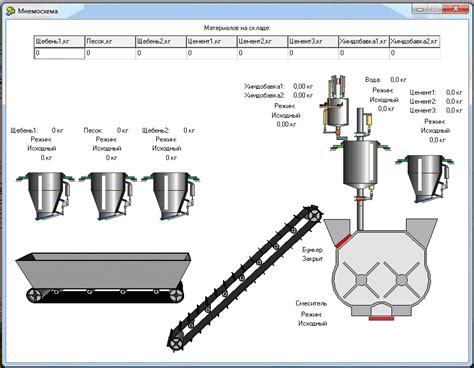Click the Щебень1,кг stock value cell
Viewport: 474px width, 368px height.
point(59,53)
